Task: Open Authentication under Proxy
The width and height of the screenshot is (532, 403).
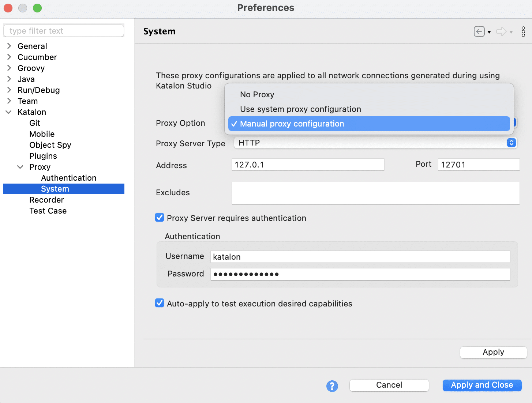Action: pyautogui.click(x=69, y=178)
